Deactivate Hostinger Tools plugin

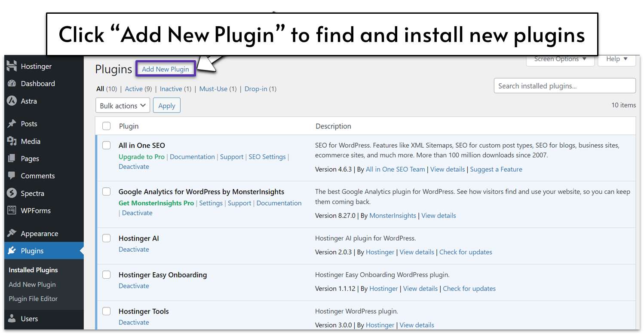pyautogui.click(x=134, y=323)
